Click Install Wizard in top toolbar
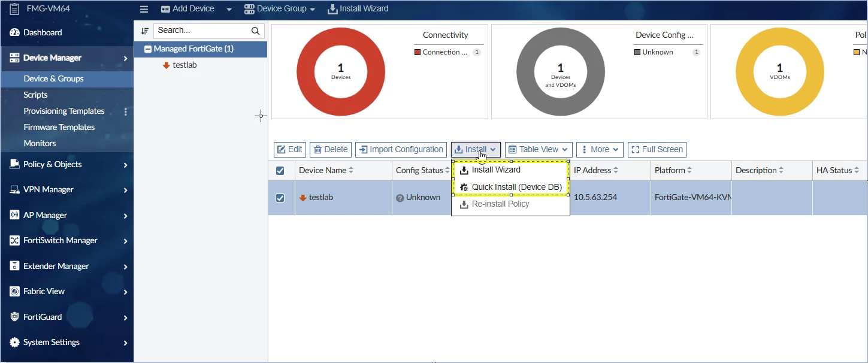Screen dimensions: 868x363 (x=358, y=9)
